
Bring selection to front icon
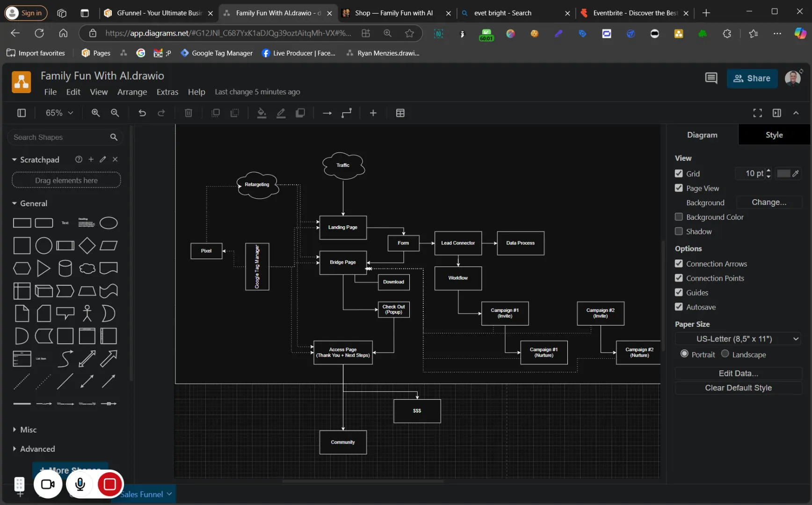click(x=216, y=113)
